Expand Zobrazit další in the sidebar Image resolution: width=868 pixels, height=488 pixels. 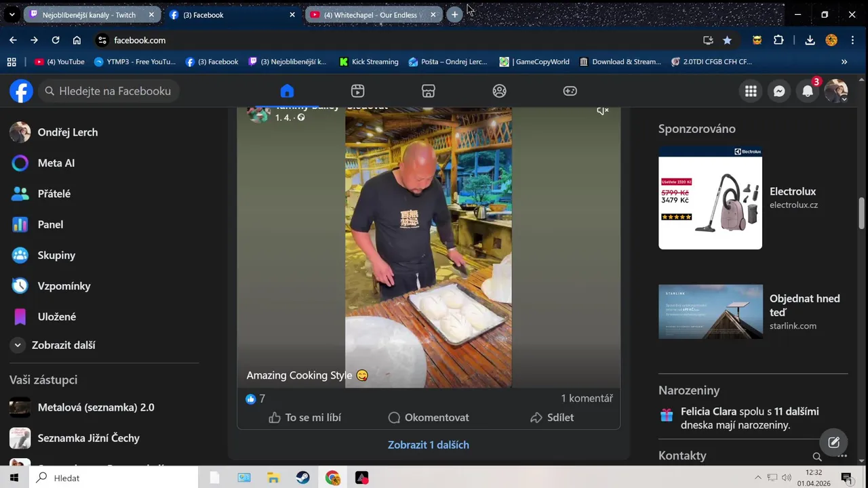[63, 345]
